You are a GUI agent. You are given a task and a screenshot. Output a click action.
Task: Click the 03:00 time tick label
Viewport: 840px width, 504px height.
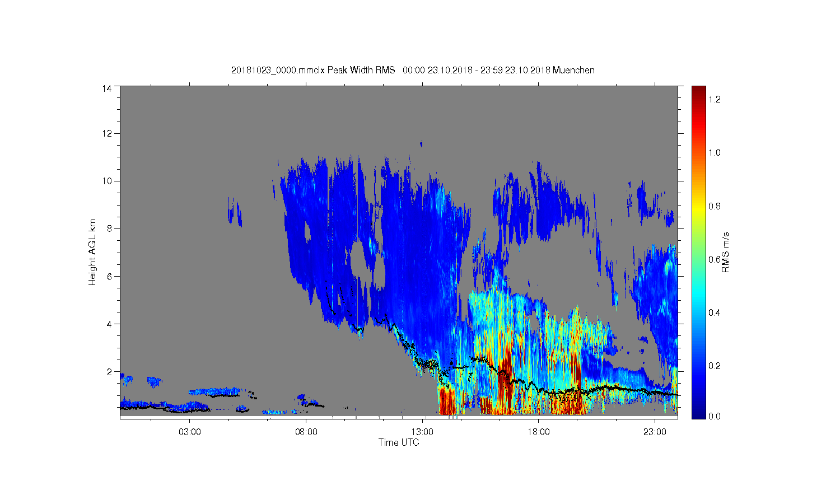click(x=190, y=432)
